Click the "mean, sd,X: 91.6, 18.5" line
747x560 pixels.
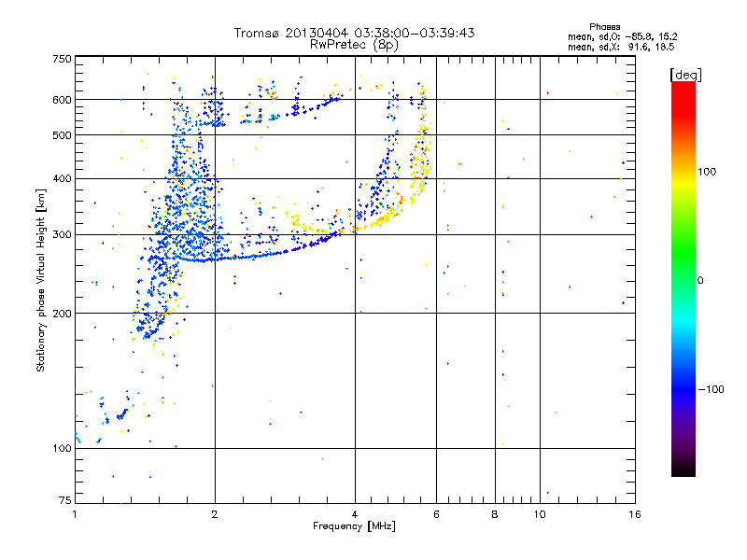(621, 47)
